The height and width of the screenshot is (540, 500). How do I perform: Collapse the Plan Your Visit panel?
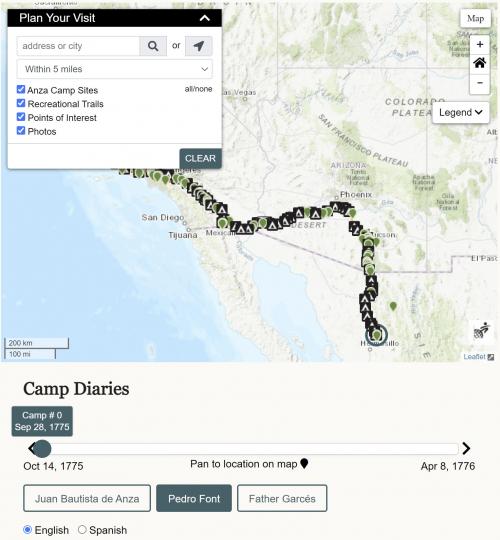pyautogui.click(x=205, y=18)
